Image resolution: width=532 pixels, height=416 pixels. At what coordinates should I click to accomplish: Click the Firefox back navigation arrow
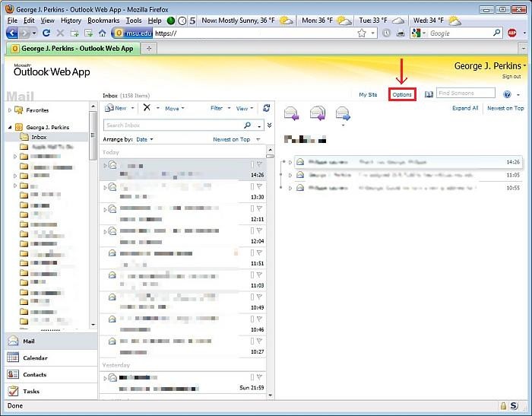point(12,33)
